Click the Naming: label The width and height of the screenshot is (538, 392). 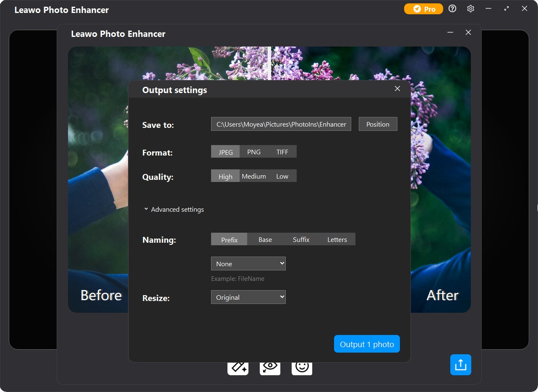159,240
